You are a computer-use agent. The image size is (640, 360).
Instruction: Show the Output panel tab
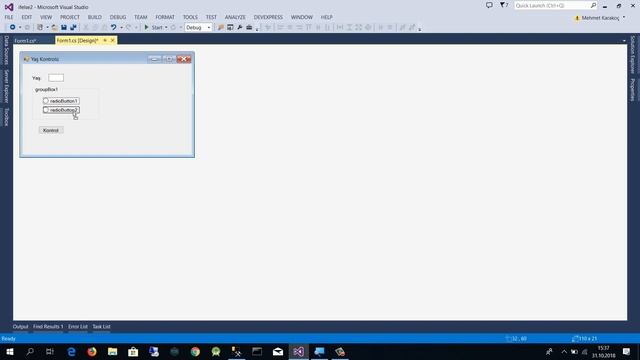click(x=20, y=327)
